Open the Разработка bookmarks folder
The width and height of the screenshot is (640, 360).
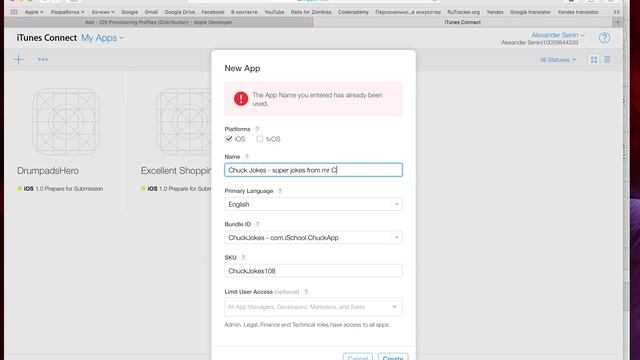[x=68, y=12]
